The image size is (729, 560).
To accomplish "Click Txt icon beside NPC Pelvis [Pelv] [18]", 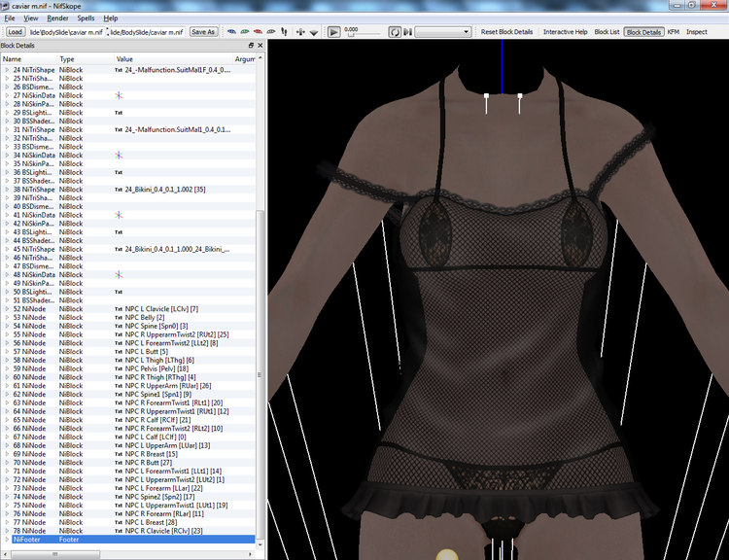I will pyautogui.click(x=119, y=368).
